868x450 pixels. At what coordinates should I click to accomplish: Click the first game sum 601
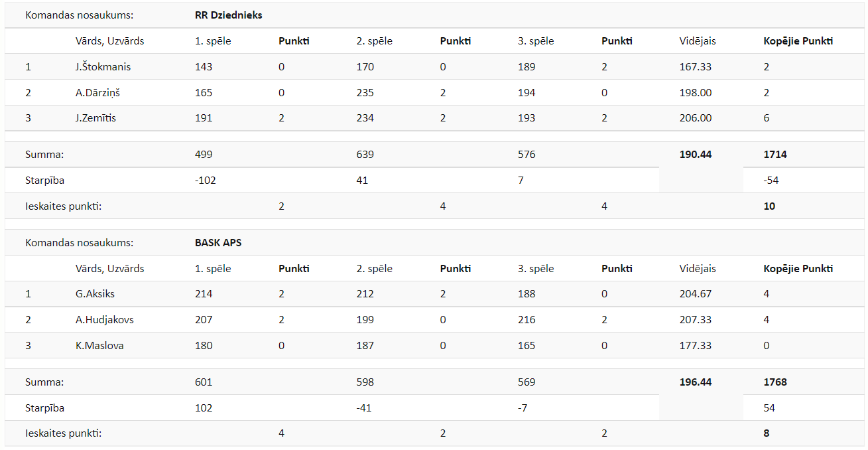(204, 382)
